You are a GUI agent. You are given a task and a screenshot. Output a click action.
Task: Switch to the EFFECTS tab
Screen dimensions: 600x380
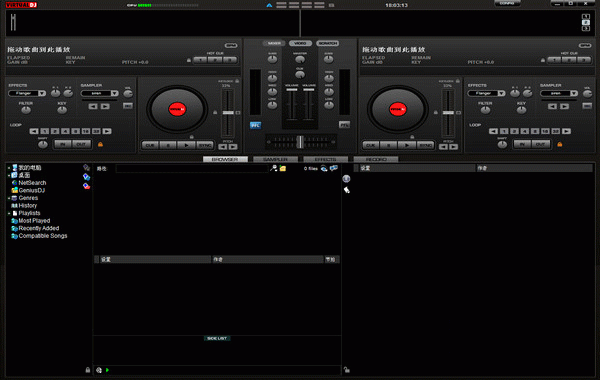(x=326, y=159)
